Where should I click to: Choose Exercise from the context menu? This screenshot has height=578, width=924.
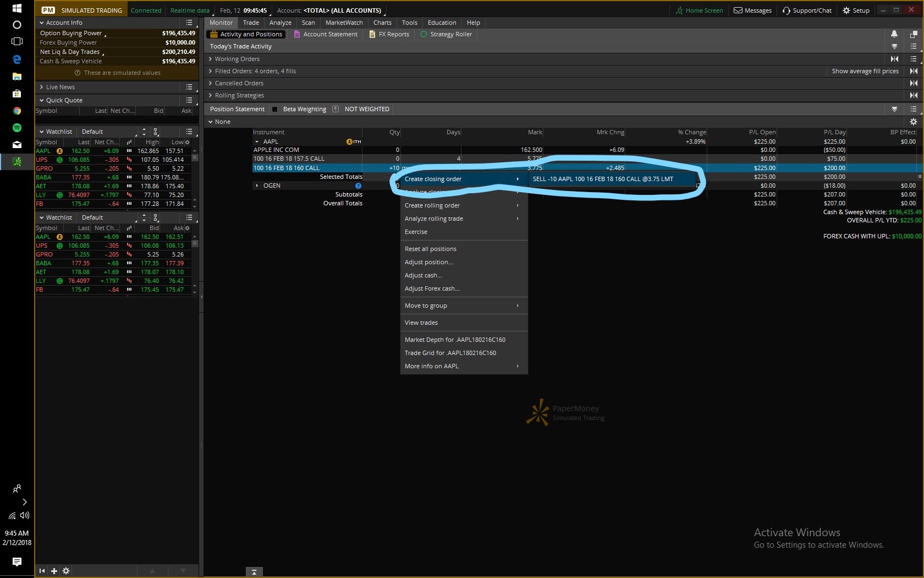(x=464, y=232)
